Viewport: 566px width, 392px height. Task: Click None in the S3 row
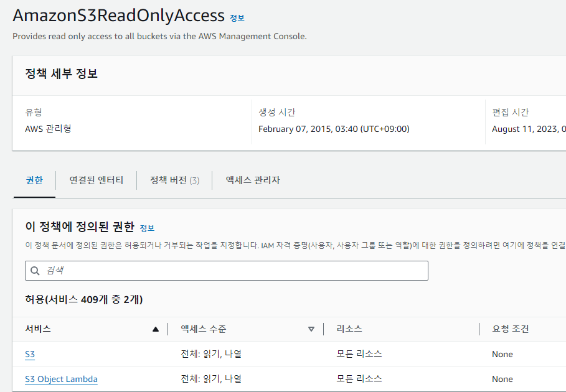[x=502, y=354]
